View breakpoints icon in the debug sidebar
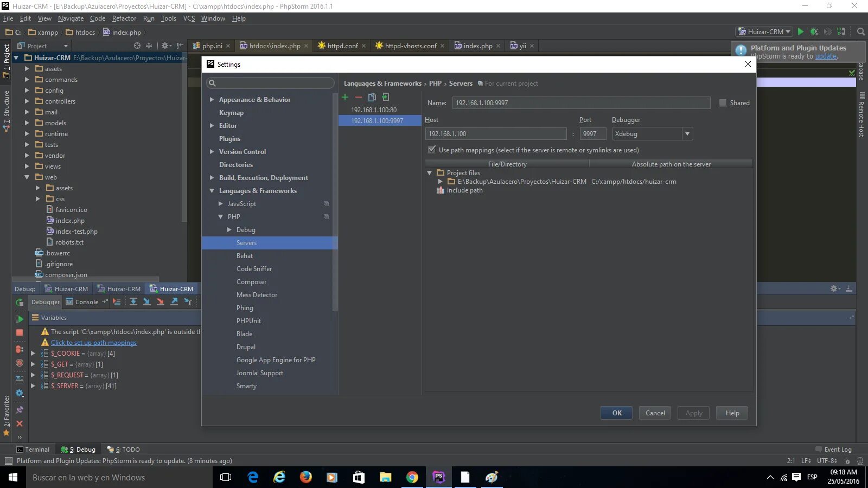Viewport: 868px width, 488px height. click(x=20, y=349)
